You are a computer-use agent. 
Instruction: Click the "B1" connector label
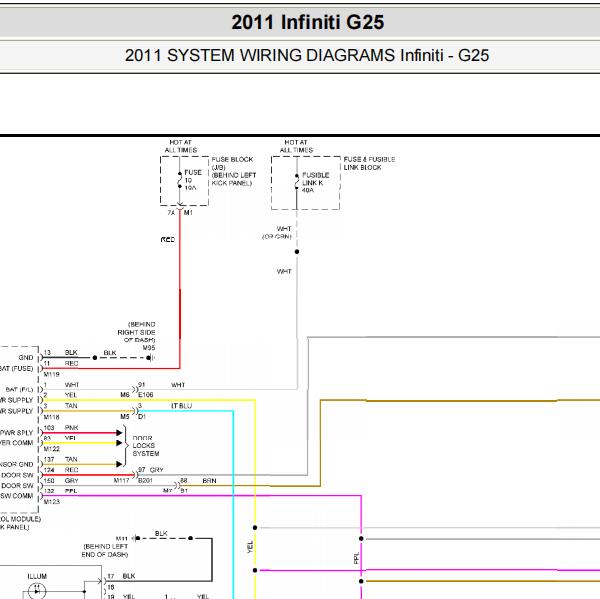coord(184,491)
